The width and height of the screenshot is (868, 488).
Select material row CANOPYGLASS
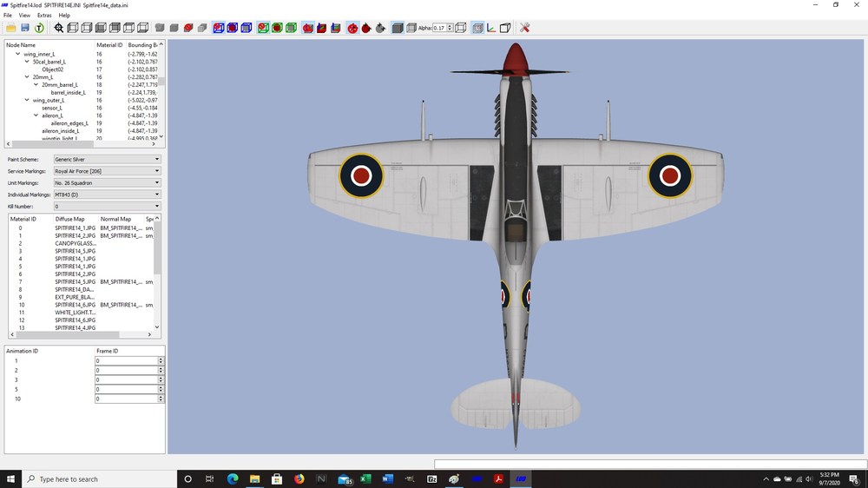(x=76, y=243)
